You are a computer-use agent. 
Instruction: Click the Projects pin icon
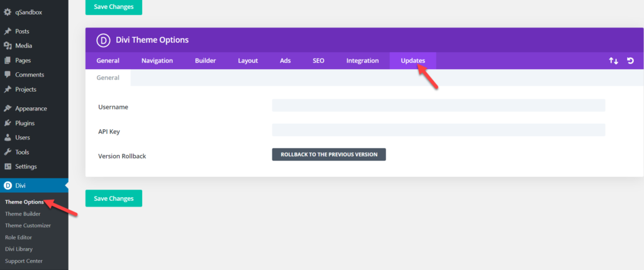pyautogui.click(x=8, y=89)
